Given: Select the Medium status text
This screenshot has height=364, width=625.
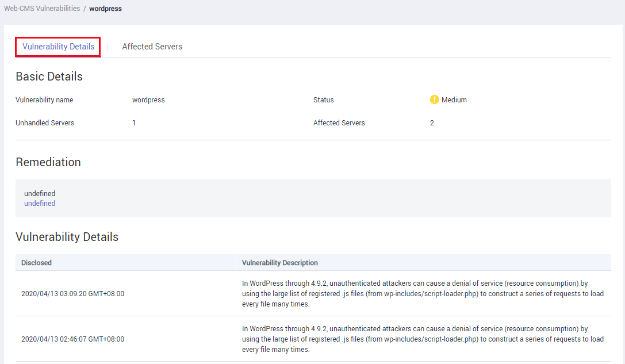Looking at the screenshot, I should (x=454, y=99).
